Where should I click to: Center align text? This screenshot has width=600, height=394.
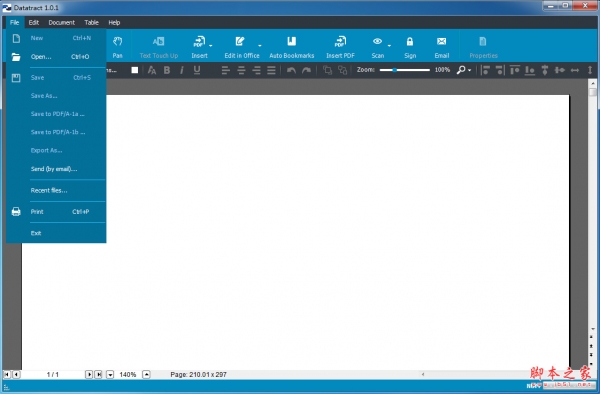coord(241,70)
